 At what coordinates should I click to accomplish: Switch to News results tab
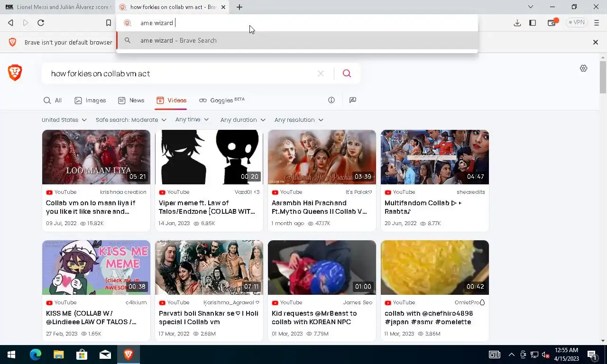pos(131,100)
